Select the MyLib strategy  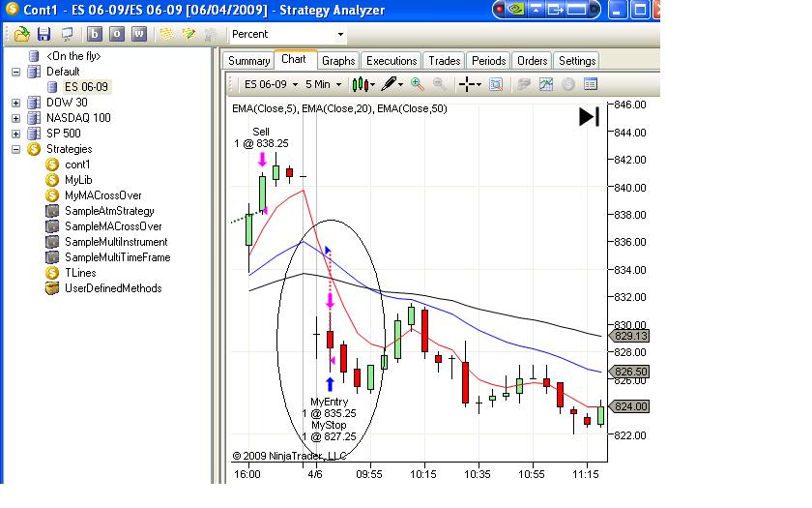[x=78, y=180]
